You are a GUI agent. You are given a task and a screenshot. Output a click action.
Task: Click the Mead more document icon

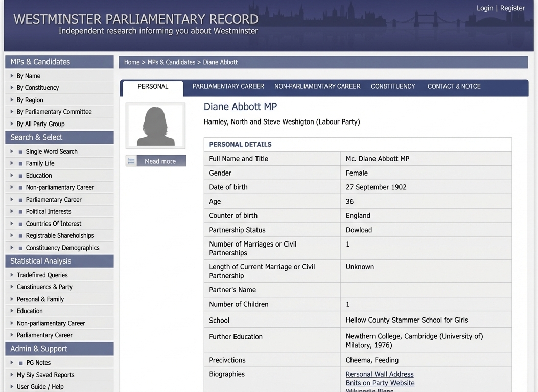coord(131,161)
